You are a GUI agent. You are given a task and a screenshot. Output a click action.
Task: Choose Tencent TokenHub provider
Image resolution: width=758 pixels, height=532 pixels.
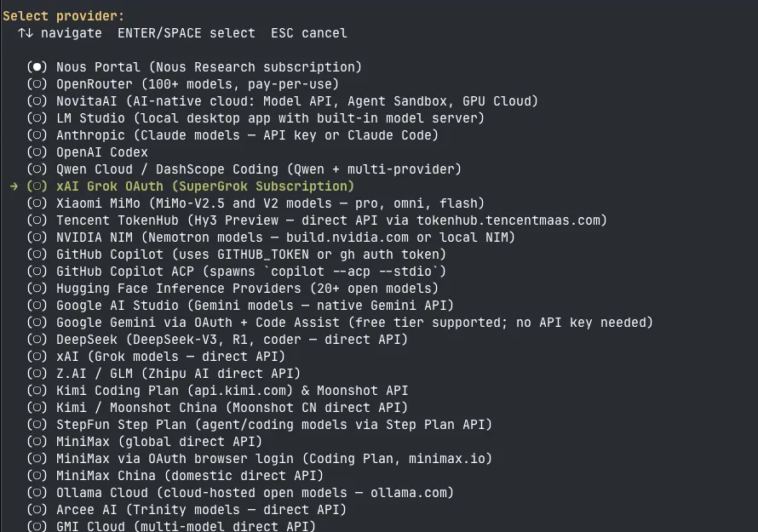point(317,220)
